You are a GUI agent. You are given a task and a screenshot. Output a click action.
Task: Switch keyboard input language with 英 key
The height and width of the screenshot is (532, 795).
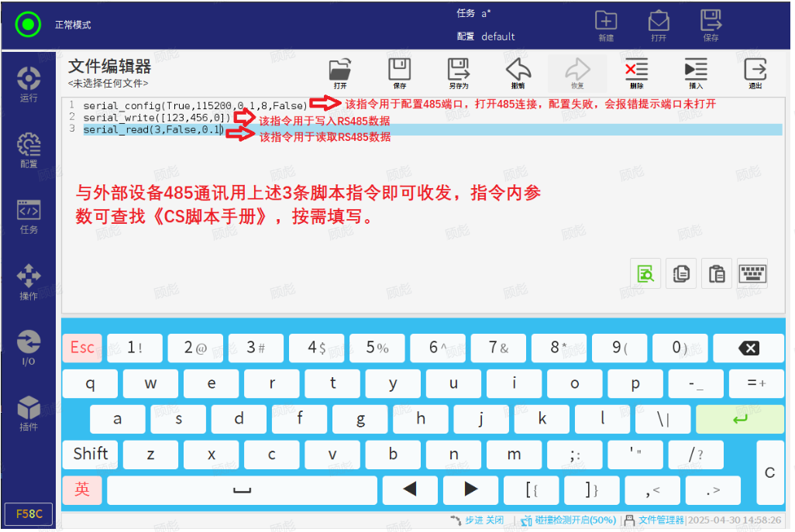point(82,489)
